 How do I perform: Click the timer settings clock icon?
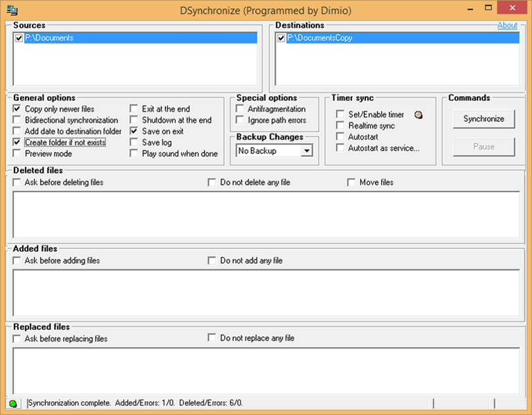pos(419,115)
